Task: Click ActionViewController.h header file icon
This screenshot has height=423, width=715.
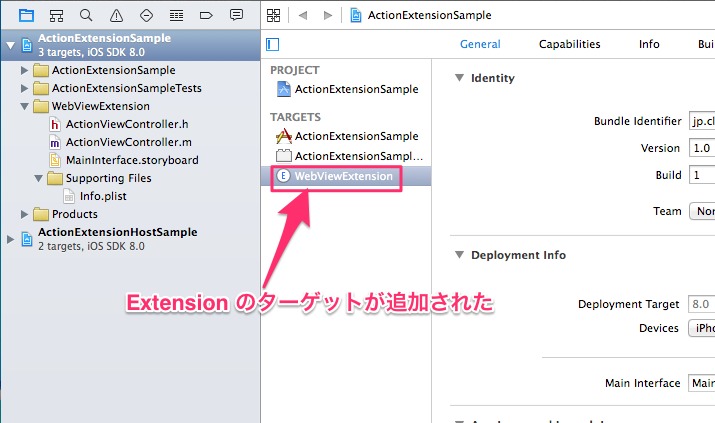Action: click(55, 124)
